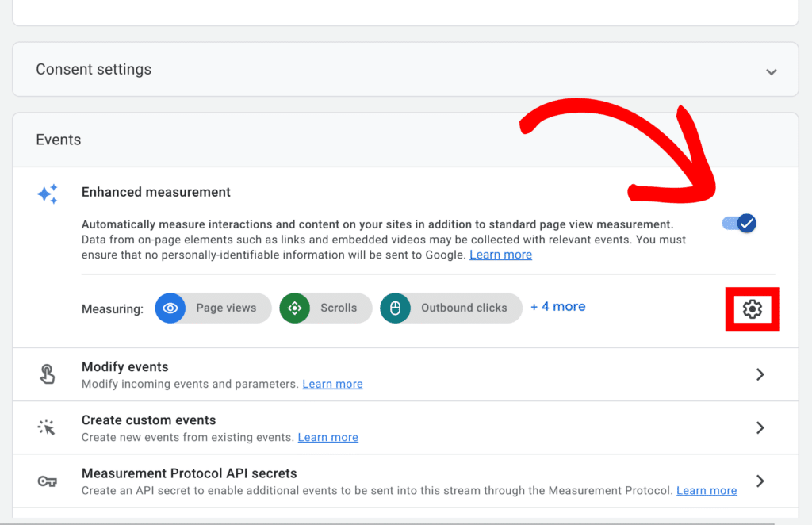Click the Modify events hand icon

48,374
